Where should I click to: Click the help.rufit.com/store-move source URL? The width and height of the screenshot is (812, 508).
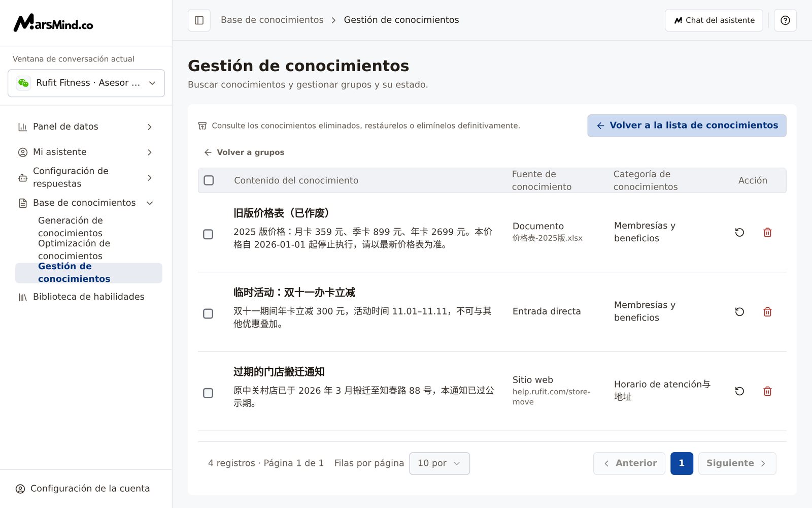point(551,397)
